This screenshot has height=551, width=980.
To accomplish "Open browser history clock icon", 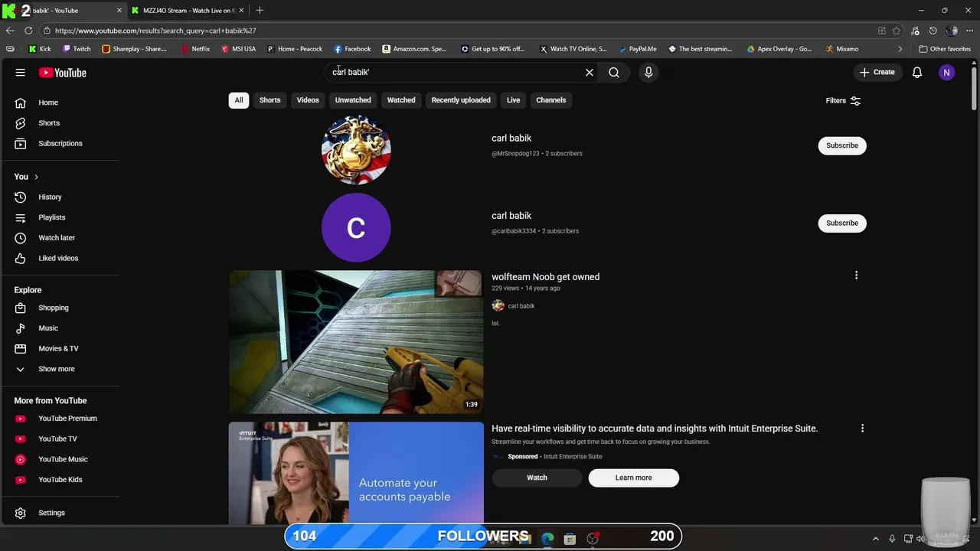I will [x=933, y=31].
